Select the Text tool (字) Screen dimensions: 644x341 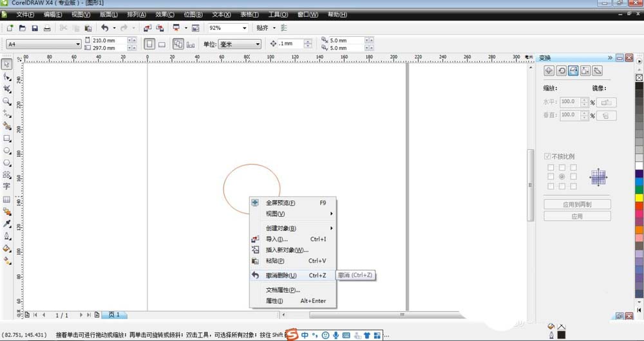click(7, 187)
